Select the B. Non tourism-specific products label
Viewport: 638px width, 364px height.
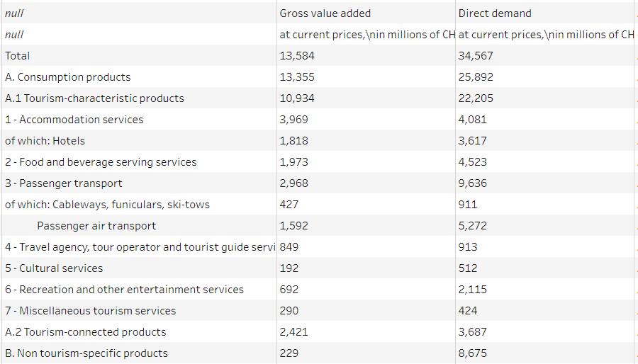click(86, 353)
